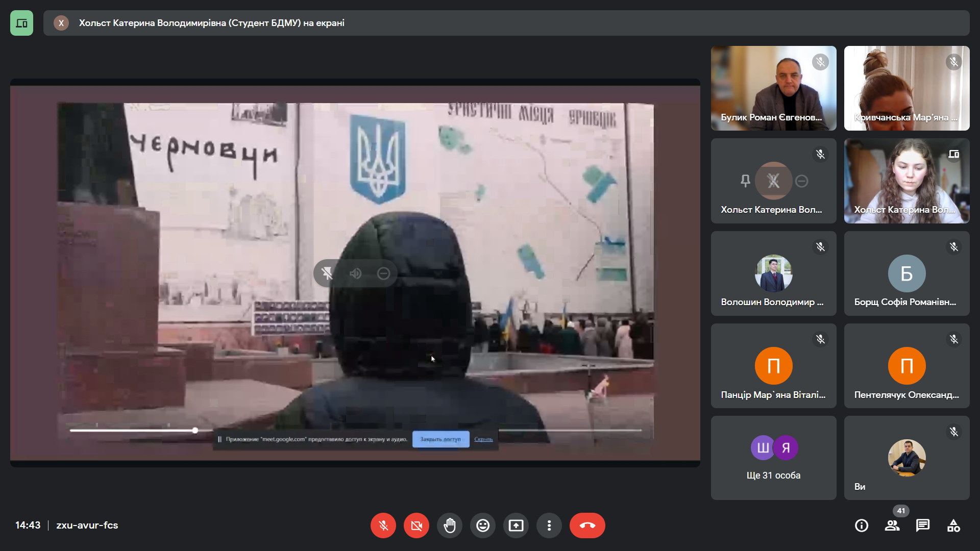
Task: Unpin the shared screen overlay
Action: pos(327,273)
